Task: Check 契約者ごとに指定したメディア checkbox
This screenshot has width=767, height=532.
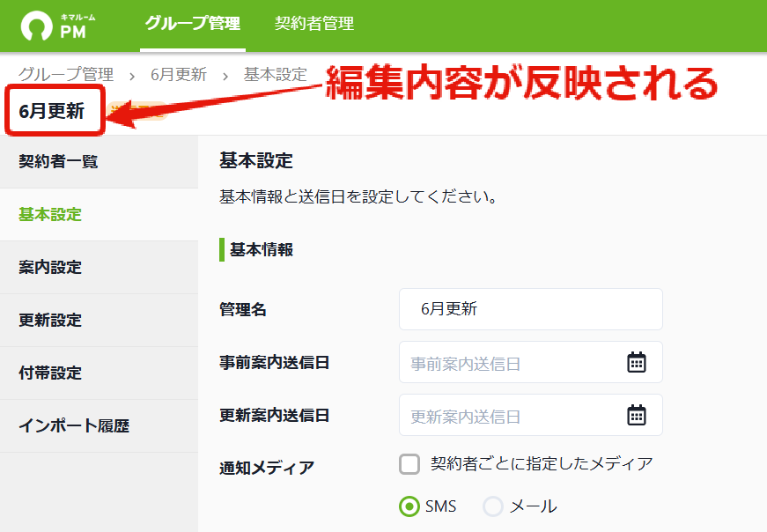Action: coord(409,464)
